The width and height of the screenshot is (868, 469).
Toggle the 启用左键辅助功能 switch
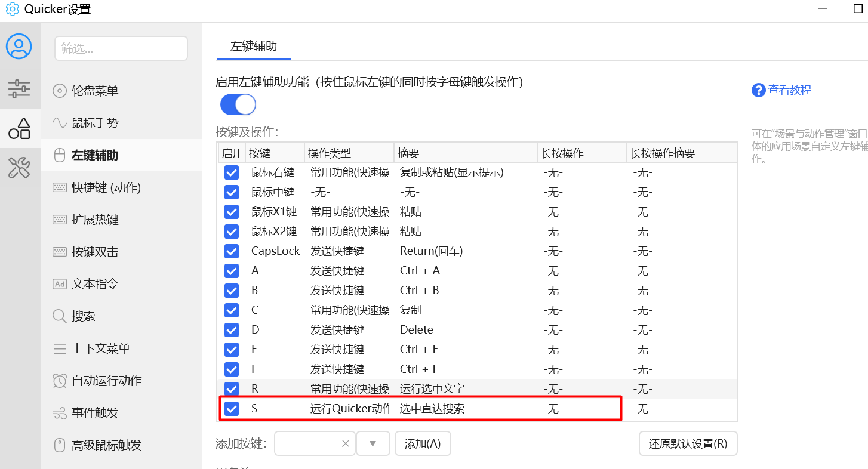tap(238, 104)
